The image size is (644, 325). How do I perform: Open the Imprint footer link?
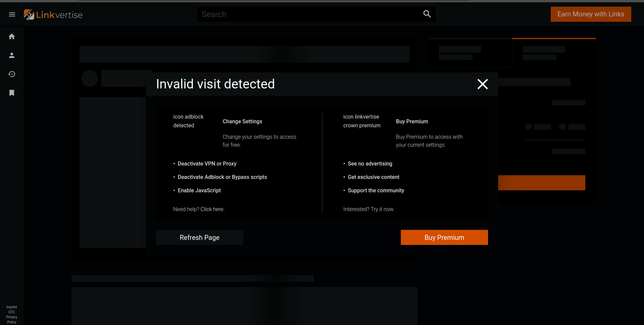(x=12, y=307)
